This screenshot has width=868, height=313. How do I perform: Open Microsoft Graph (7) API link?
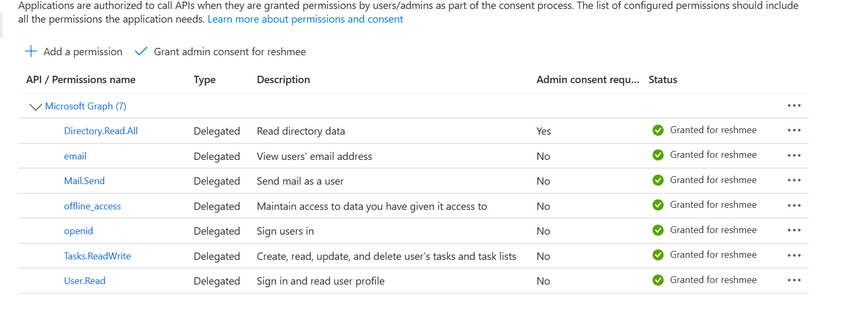86,106
